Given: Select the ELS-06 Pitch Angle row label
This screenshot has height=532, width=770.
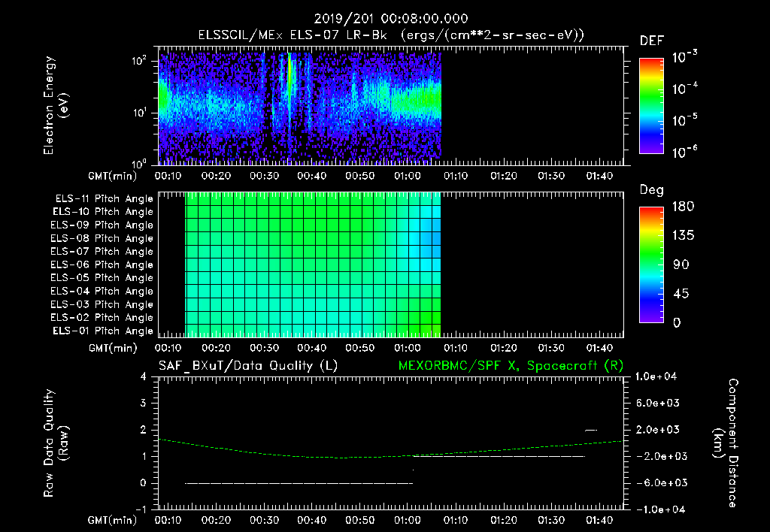Looking at the screenshot, I should point(102,265).
